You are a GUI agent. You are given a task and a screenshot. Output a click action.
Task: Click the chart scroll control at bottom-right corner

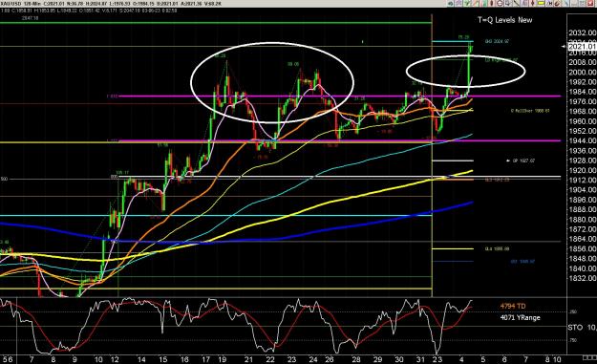tap(589, 358)
